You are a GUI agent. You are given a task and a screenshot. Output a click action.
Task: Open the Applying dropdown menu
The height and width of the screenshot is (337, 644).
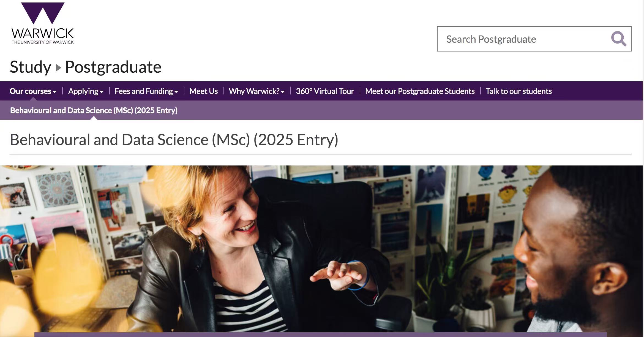click(86, 91)
